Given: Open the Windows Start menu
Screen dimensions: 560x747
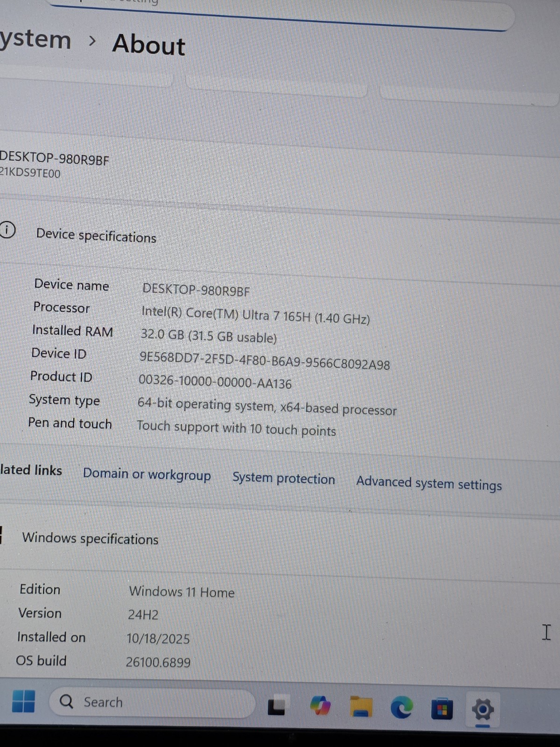Looking at the screenshot, I should [23, 701].
